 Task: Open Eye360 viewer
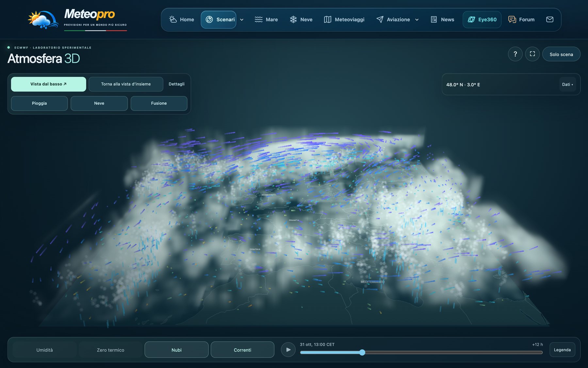point(482,20)
